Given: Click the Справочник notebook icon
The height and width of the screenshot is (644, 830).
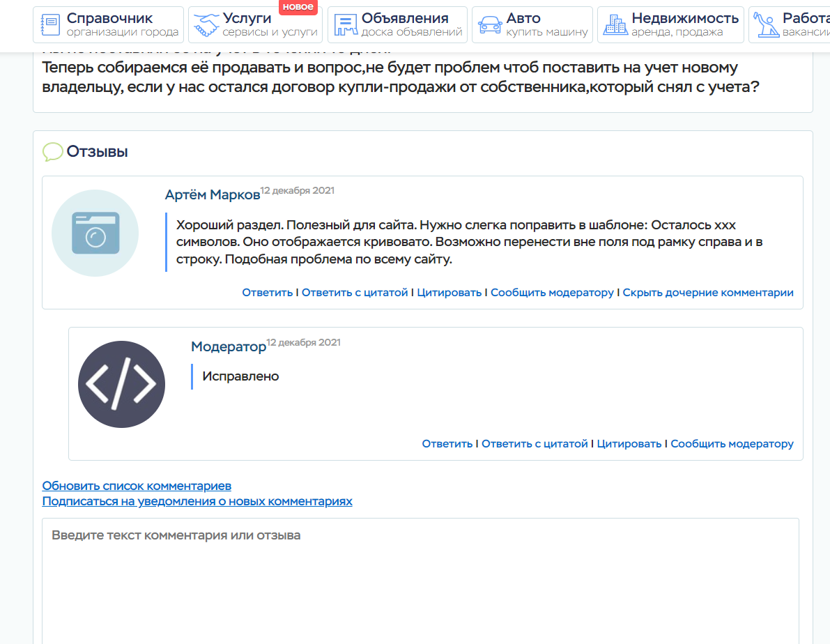Looking at the screenshot, I should click(50, 25).
